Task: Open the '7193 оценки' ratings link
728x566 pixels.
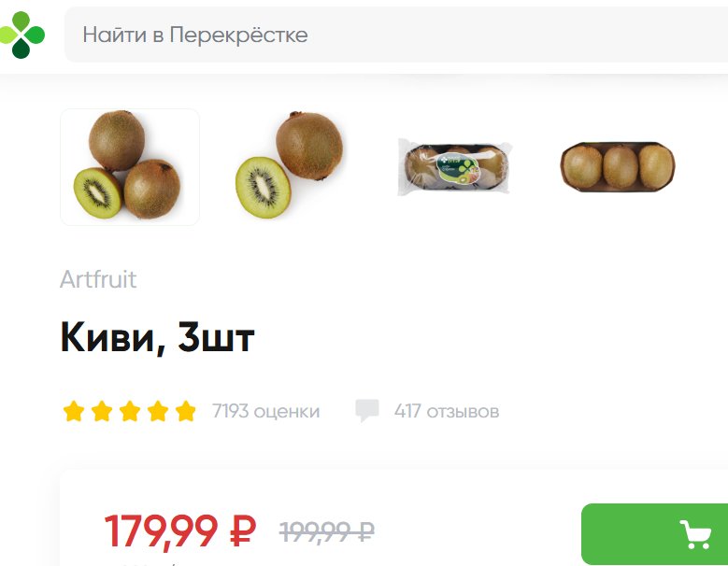Action: pos(266,412)
